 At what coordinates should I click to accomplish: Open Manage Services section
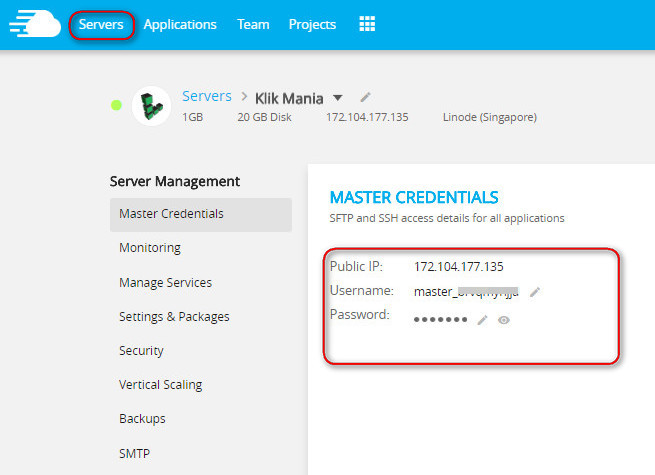tap(165, 282)
